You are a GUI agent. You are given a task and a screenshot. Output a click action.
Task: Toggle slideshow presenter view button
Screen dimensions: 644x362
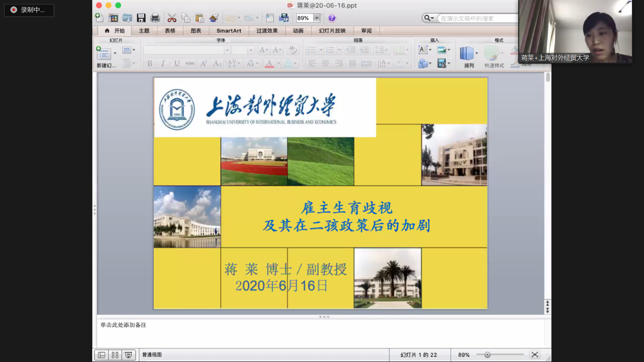(128, 355)
